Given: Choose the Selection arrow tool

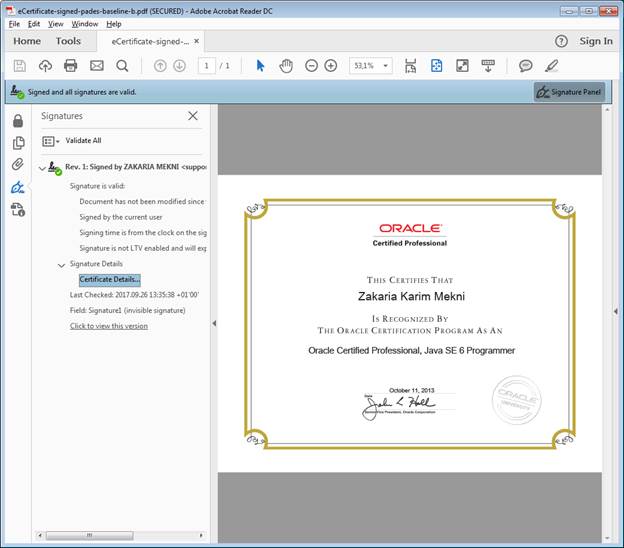Looking at the screenshot, I should (260, 66).
